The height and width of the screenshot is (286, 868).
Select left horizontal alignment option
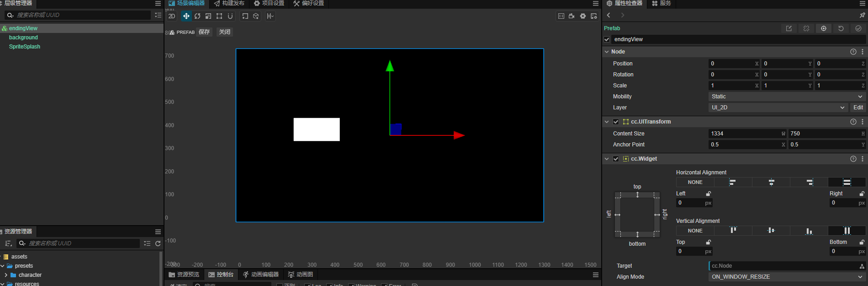733,182
